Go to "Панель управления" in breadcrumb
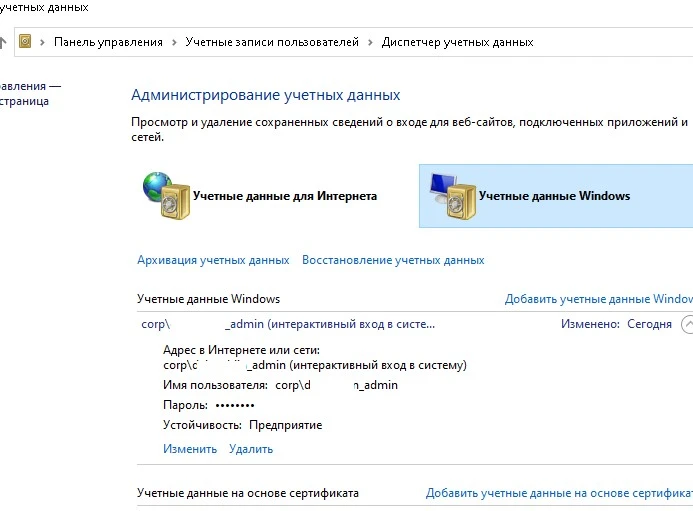The height and width of the screenshot is (511, 693). (x=108, y=42)
